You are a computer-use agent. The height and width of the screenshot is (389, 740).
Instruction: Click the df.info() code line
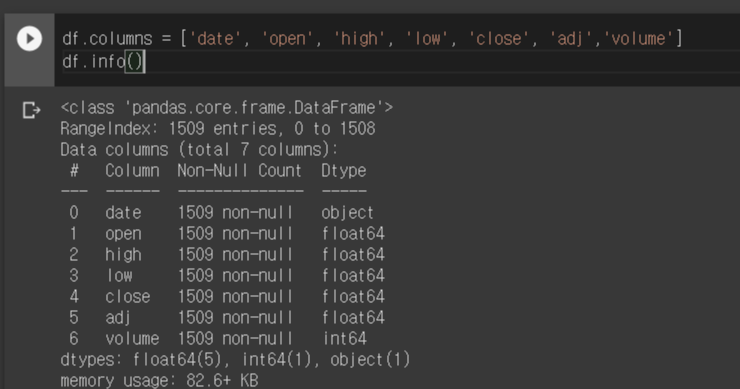pyautogui.click(x=103, y=61)
